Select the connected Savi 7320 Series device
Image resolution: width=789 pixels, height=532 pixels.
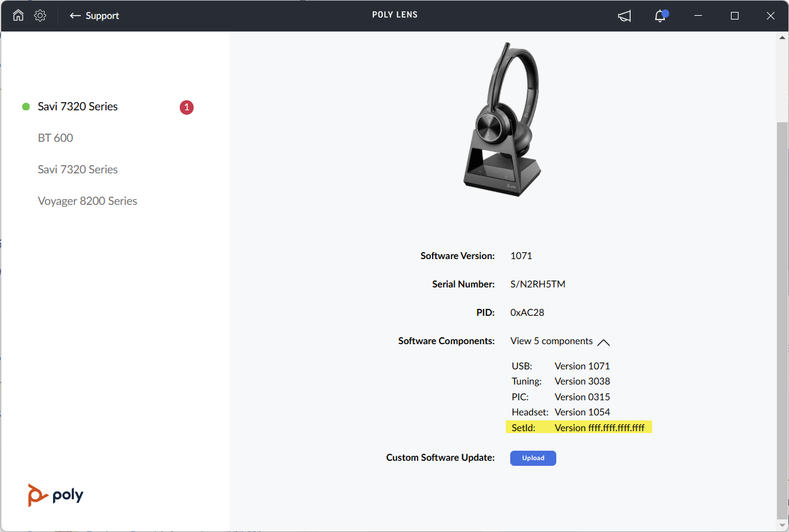[x=78, y=107]
